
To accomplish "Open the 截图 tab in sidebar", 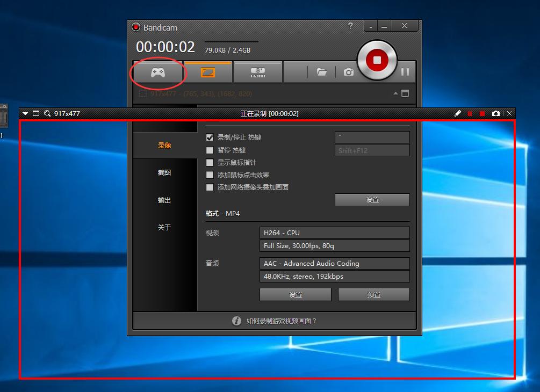I will click(x=164, y=173).
